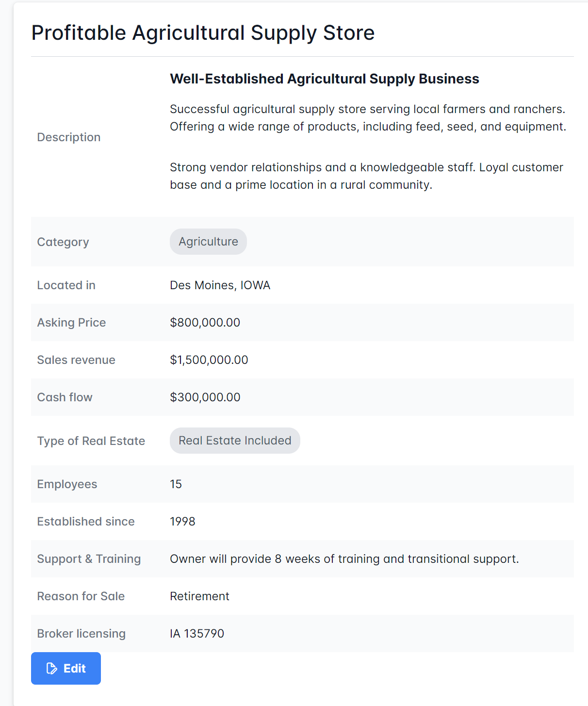Viewport: 588px width, 706px height.
Task: Click the sales revenue value $1,500,000.00
Action: click(x=209, y=360)
